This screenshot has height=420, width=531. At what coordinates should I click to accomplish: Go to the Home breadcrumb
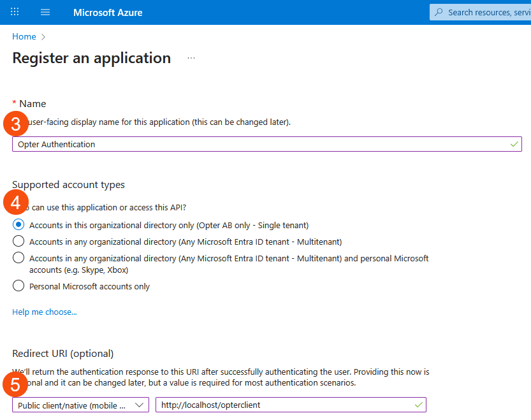[x=24, y=37]
